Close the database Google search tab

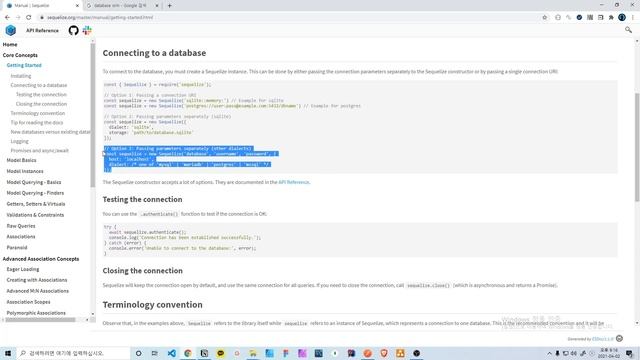[157, 6]
